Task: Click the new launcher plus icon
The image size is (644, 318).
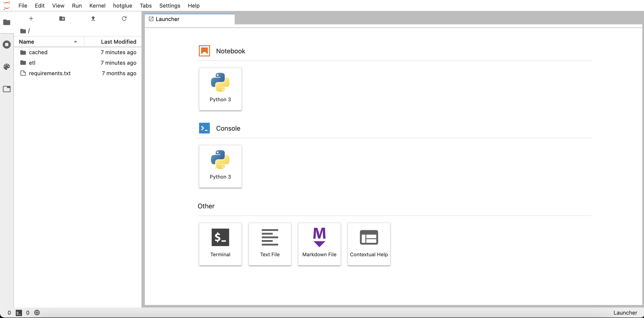Action: (31, 18)
